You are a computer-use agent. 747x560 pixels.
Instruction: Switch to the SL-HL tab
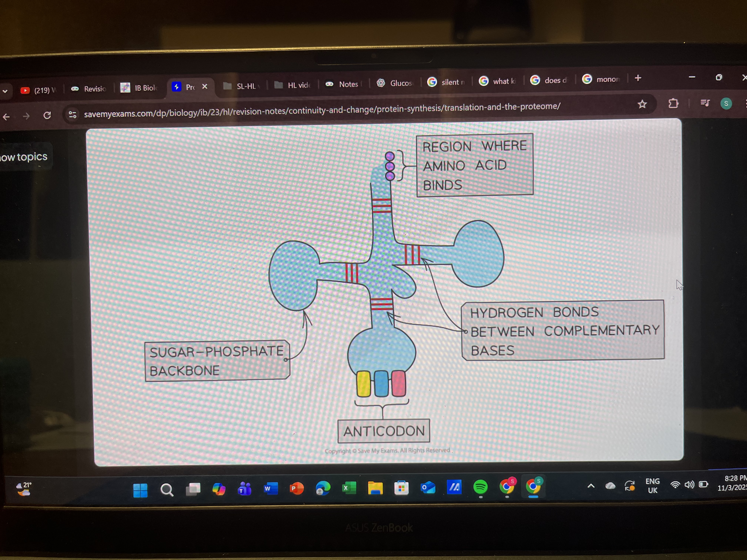[242, 86]
